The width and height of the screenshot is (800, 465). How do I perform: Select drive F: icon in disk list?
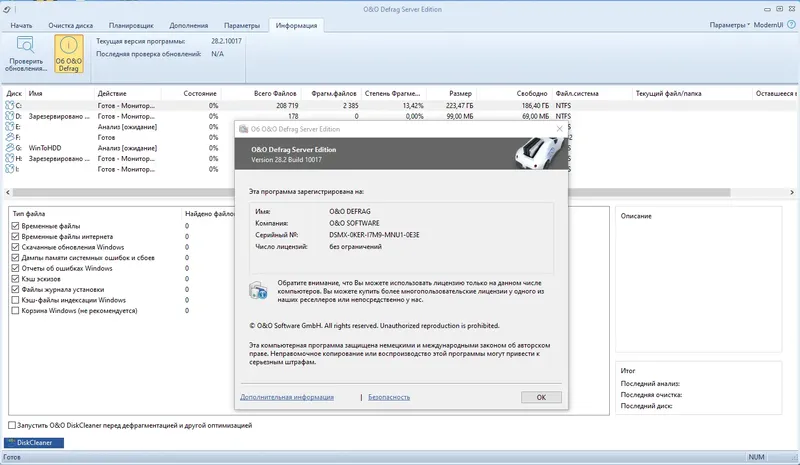[10, 137]
